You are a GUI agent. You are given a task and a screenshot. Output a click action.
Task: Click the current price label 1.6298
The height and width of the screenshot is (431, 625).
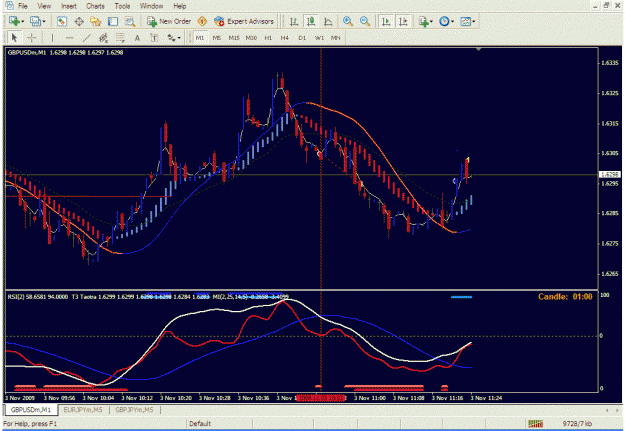[609, 175]
